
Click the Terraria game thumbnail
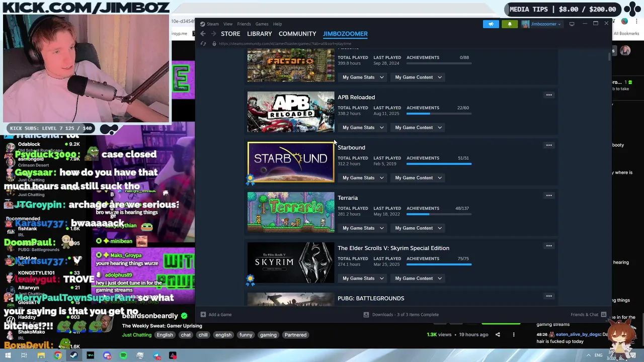pos(291,212)
